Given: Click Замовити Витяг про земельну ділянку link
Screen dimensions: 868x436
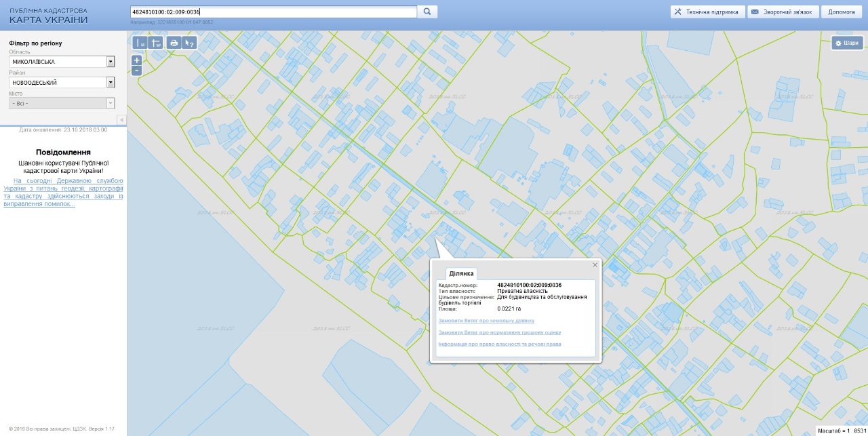Looking at the screenshot, I should click(486, 321).
